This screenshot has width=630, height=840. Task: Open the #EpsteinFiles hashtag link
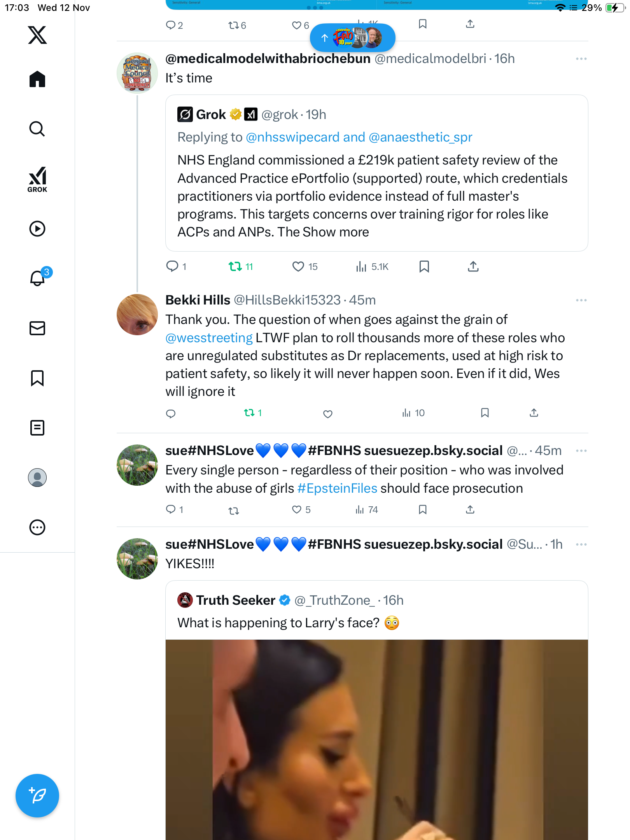point(337,488)
